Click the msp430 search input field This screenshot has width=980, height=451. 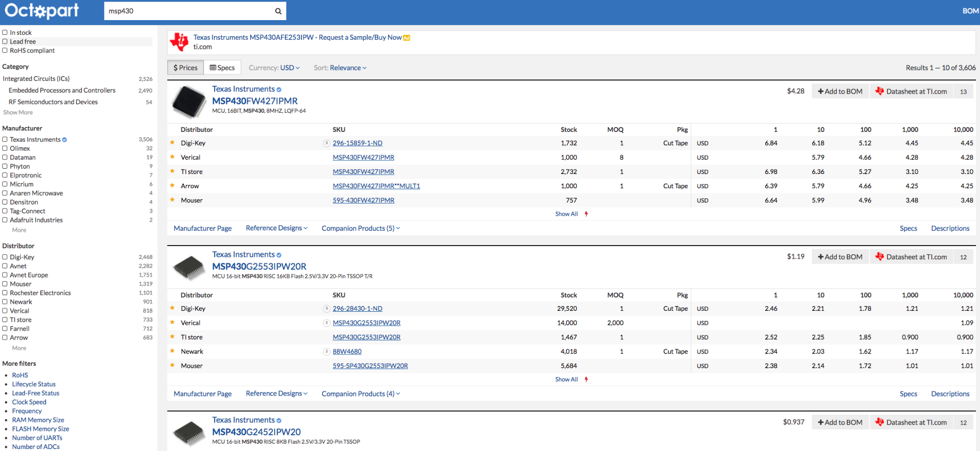point(188,11)
